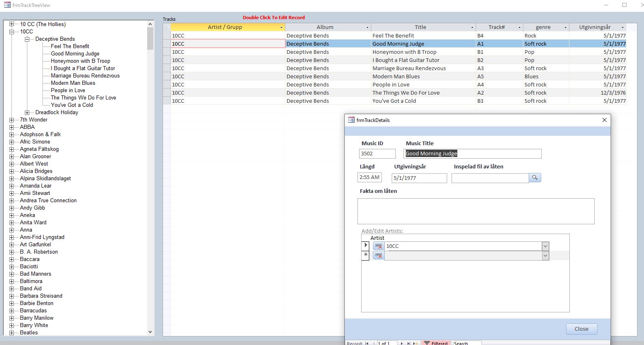Viewport: 644px width, 345px height.
Task: Click the 'B4' track number cell
Action: point(499,35)
